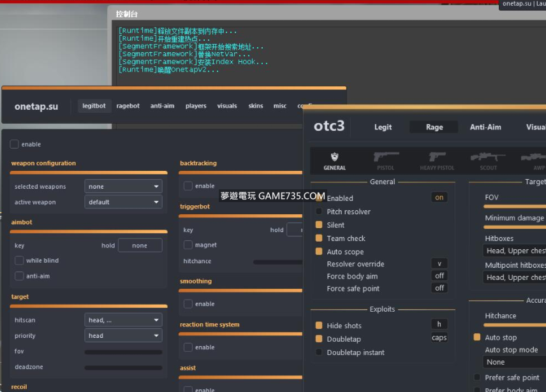Open the Multipoint hitboxes dropdown

(x=514, y=277)
